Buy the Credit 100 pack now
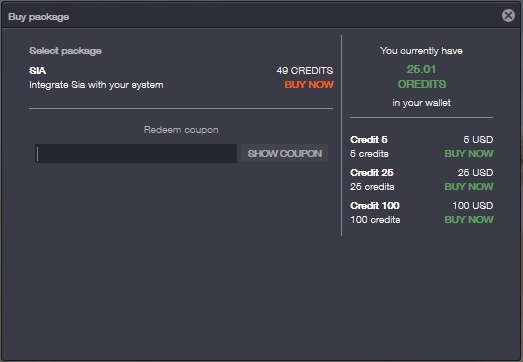Screen dimensions: 523x362 [469, 220]
